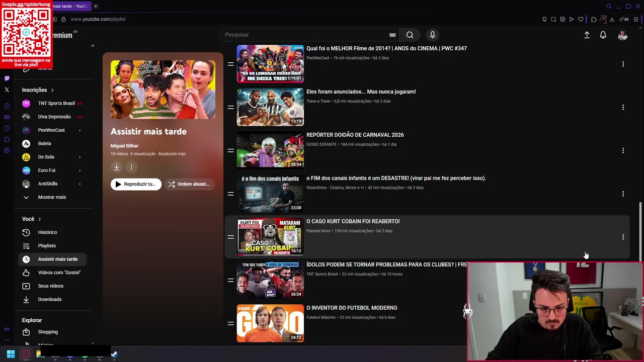Open Twitch from the browser sidebar
The height and width of the screenshot is (362, 644).
[x=7, y=78]
